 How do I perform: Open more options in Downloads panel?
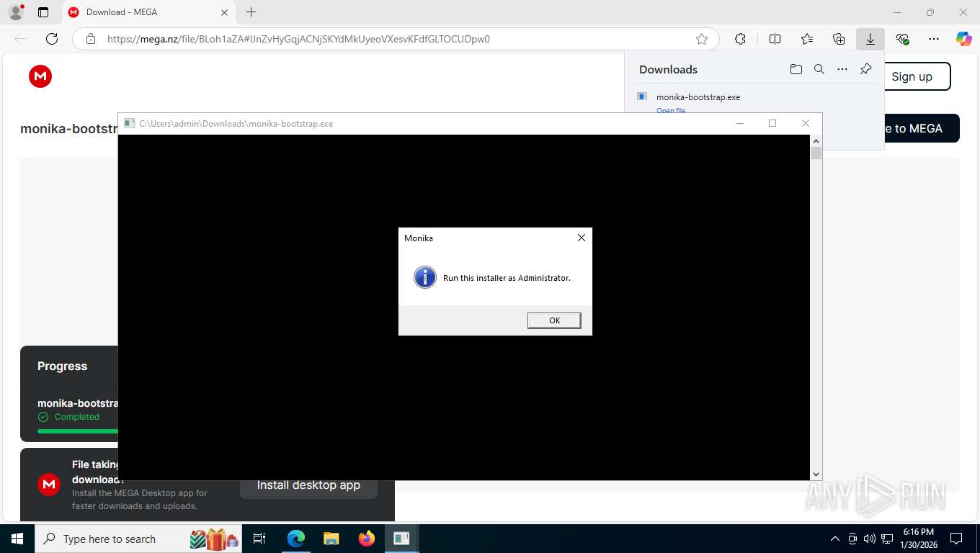842,69
